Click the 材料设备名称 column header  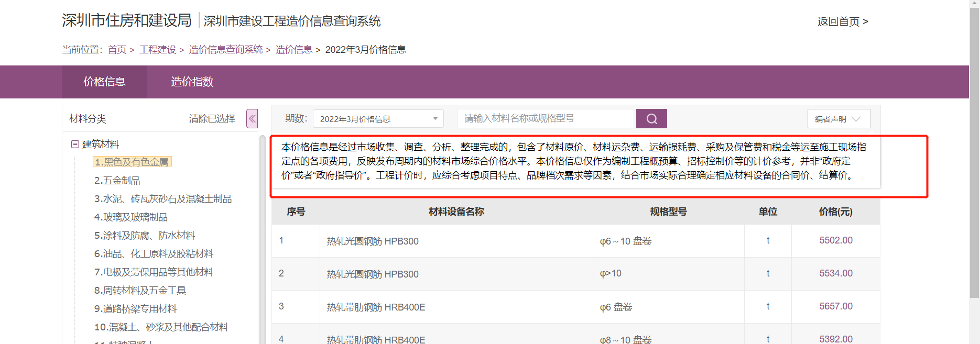pyautogui.click(x=456, y=212)
